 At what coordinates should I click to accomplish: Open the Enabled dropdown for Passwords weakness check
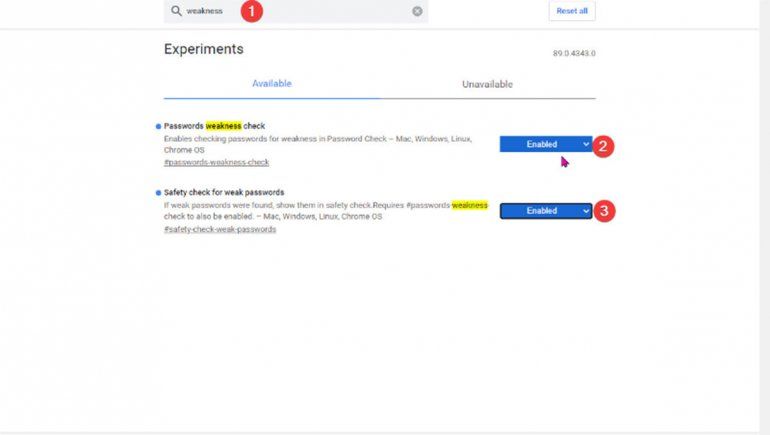click(545, 144)
